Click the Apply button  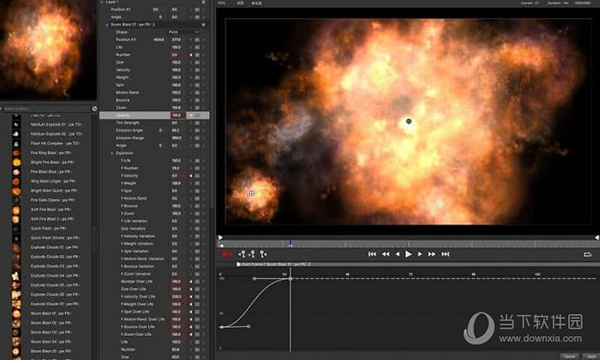pyautogui.click(x=592, y=356)
